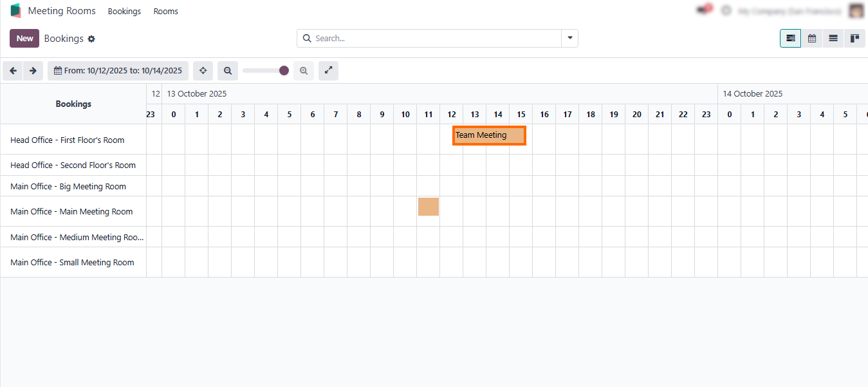Open the Bookings settings gear

[x=91, y=39]
